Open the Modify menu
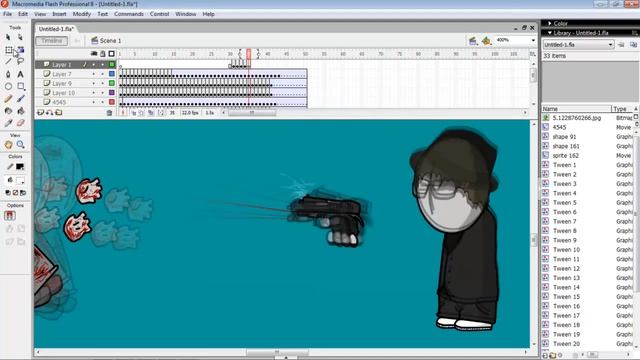Image resolution: width=640 pixels, height=360 pixels. [x=82, y=14]
